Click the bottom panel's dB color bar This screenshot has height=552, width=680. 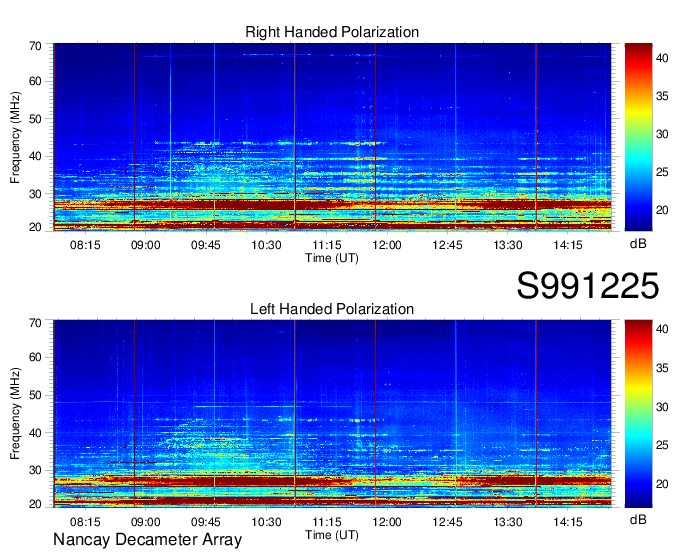click(x=638, y=413)
